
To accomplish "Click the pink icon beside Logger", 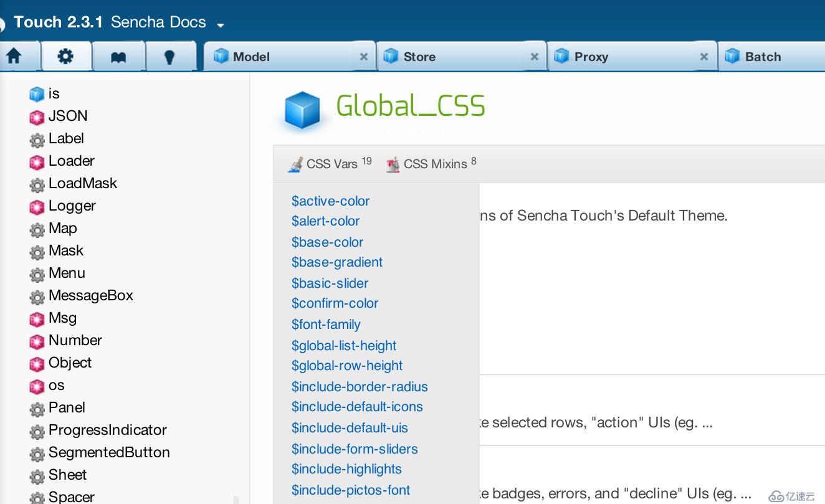I will pyautogui.click(x=37, y=207).
